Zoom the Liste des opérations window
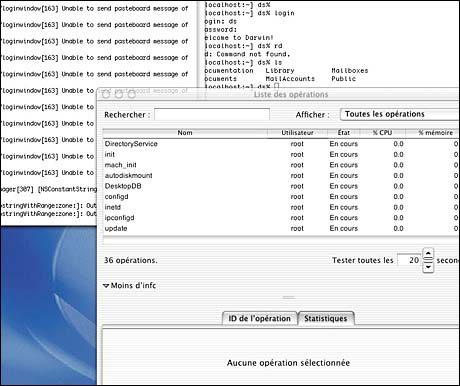The image size is (460, 386). (132, 94)
